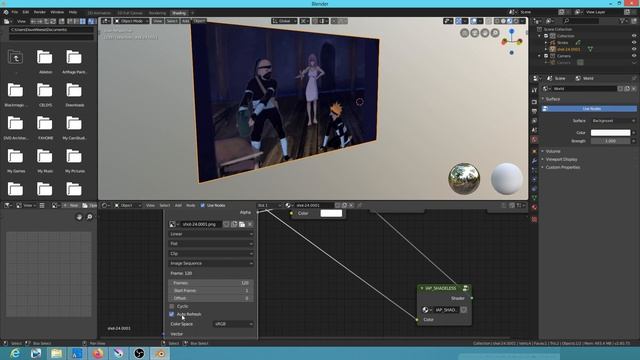
Task: Open the Linear interpolation dropdown
Action: click(x=211, y=234)
